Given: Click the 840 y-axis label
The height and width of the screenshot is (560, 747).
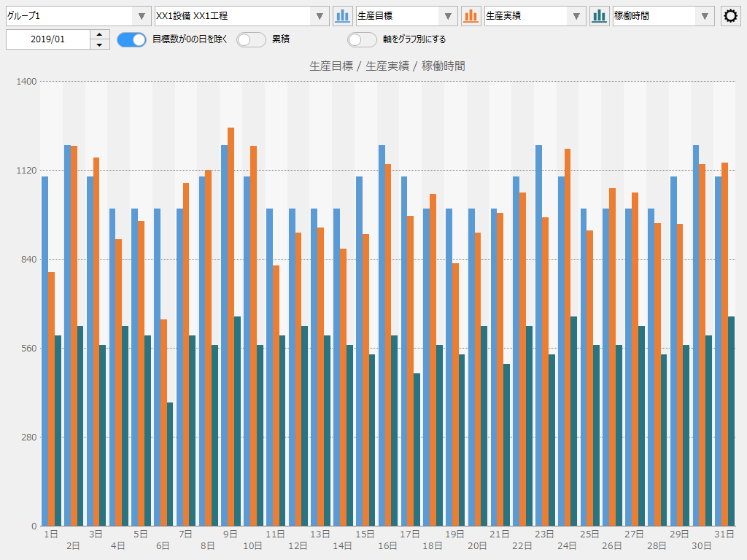Looking at the screenshot, I should [28, 260].
